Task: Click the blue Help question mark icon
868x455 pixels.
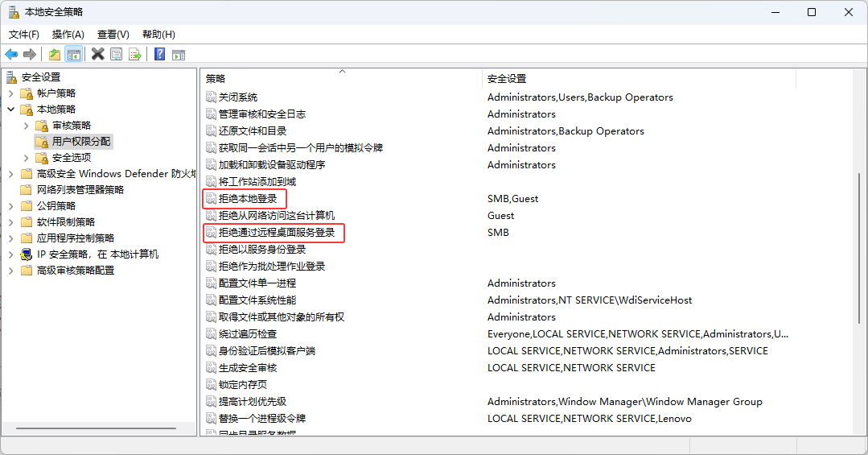Action: coord(159,54)
